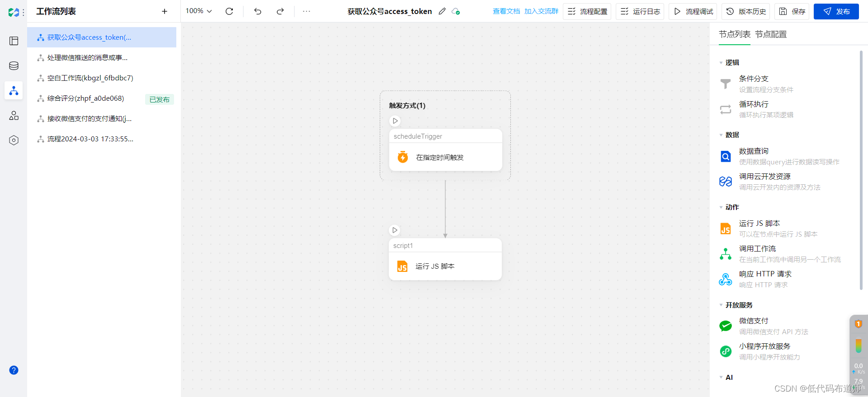Open the help question mark icon
The height and width of the screenshot is (397, 868).
click(x=14, y=370)
